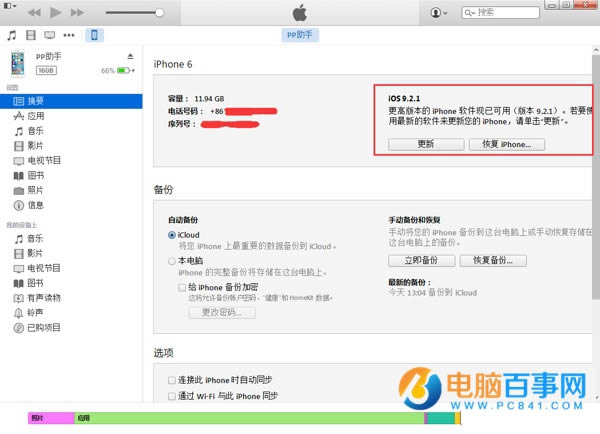This screenshot has width=600, height=434.
Task: Select the iCloud backup radio button
Action: (x=172, y=235)
